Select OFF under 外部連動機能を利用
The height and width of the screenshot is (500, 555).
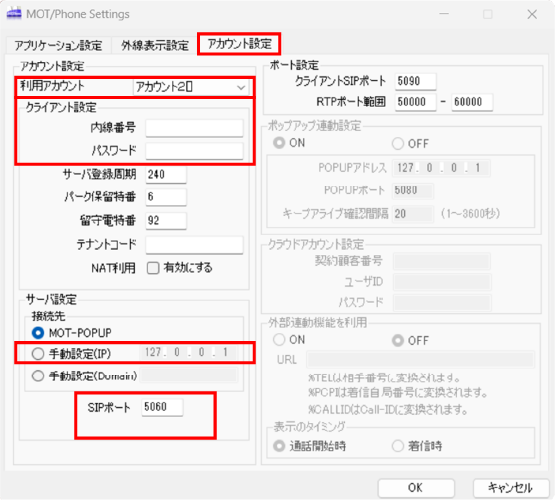pyautogui.click(x=398, y=340)
